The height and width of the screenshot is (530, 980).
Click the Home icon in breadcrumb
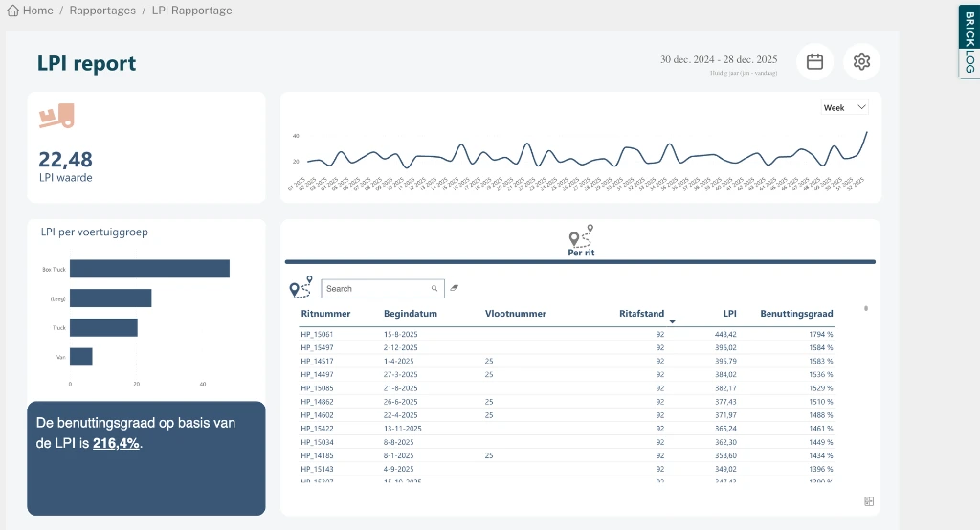tap(12, 11)
